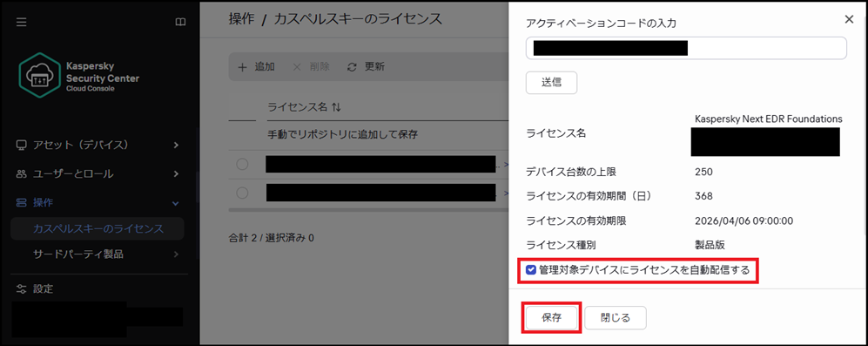Screen dimensions: 868x346
Task: Click the 送信 button
Action: [x=551, y=83]
